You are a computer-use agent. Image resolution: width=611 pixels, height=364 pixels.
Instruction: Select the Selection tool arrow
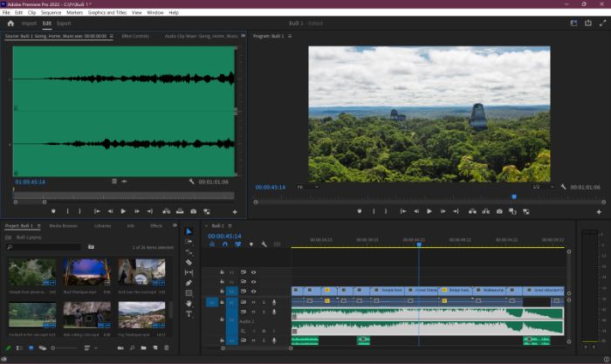click(x=189, y=231)
